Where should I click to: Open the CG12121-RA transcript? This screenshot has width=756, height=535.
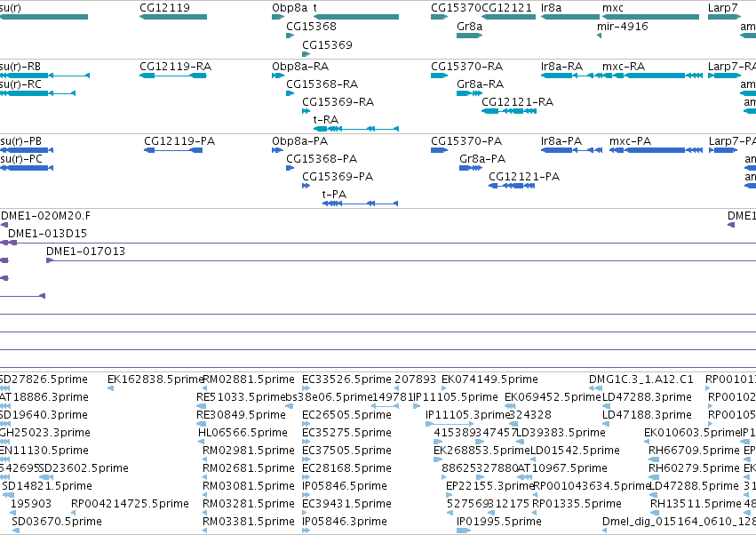[x=509, y=111]
